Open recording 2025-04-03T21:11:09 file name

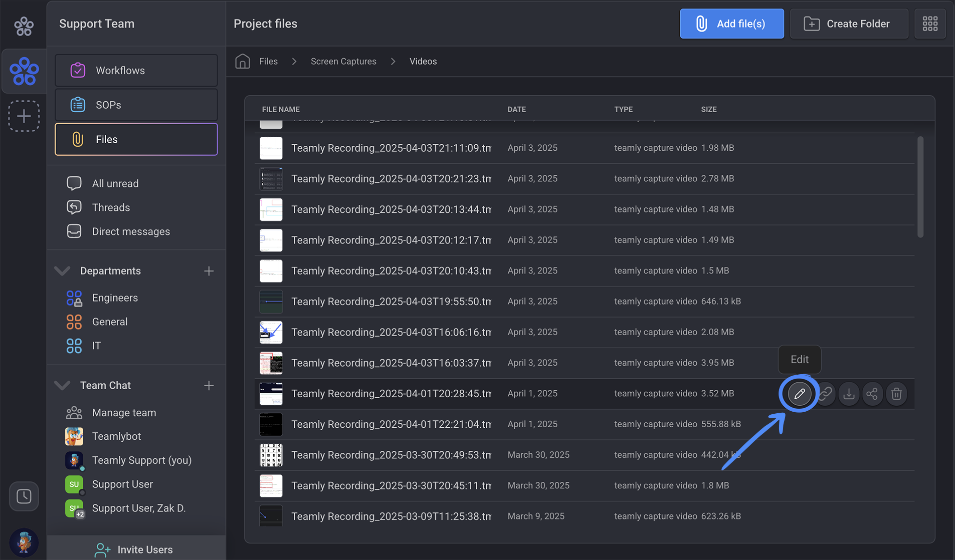[391, 148]
